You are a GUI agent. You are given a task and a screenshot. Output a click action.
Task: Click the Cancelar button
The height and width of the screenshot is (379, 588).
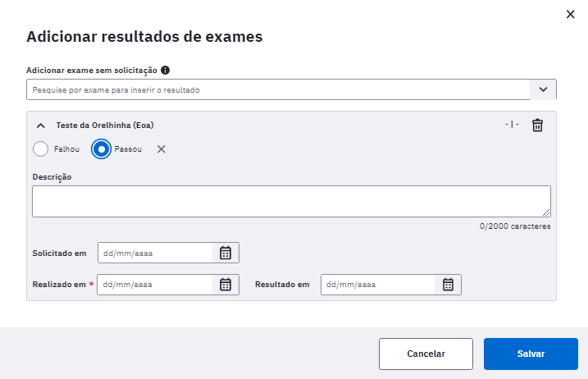click(426, 354)
